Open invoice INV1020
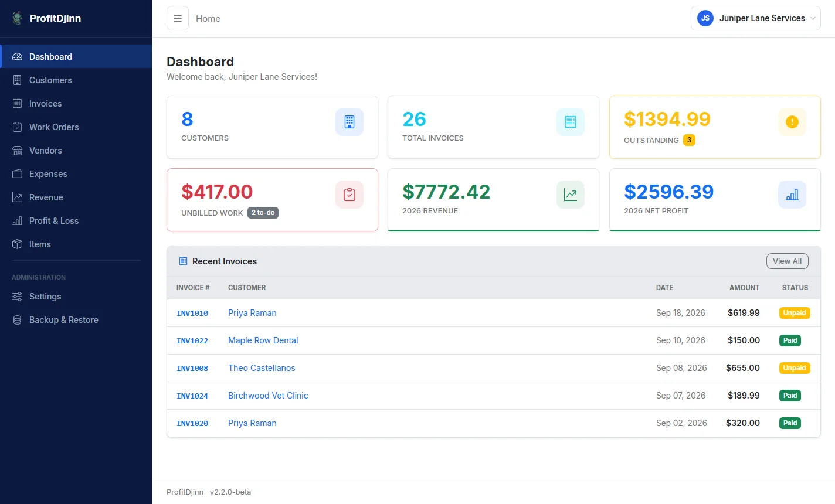Viewport: 835px width, 504px height. pos(192,424)
